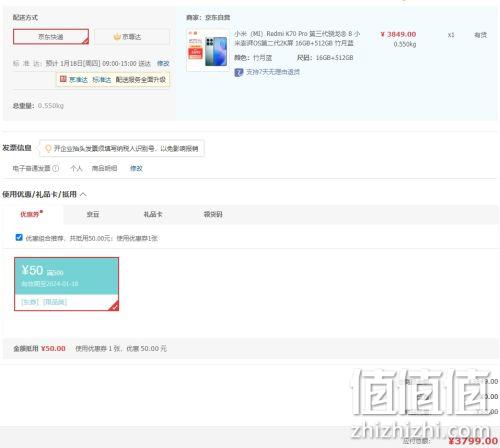The height and width of the screenshot is (448, 500).
Task: Switch to 优惠券 tab
Action: point(31,214)
